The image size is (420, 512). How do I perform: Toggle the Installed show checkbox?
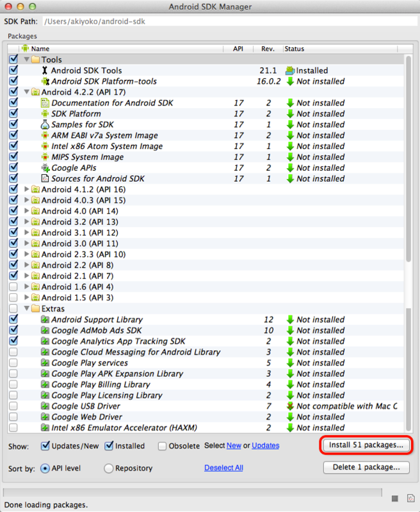[x=109, y=445]
